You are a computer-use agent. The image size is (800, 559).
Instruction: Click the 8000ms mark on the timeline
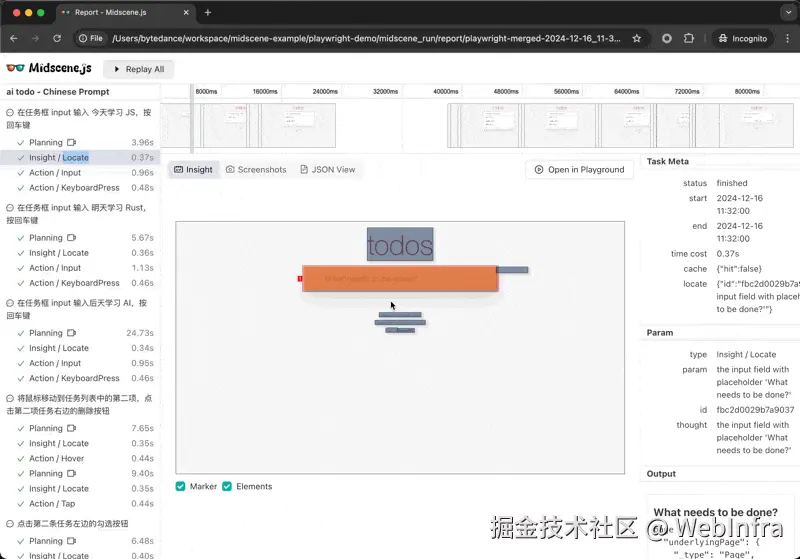(x=206, y=91)
